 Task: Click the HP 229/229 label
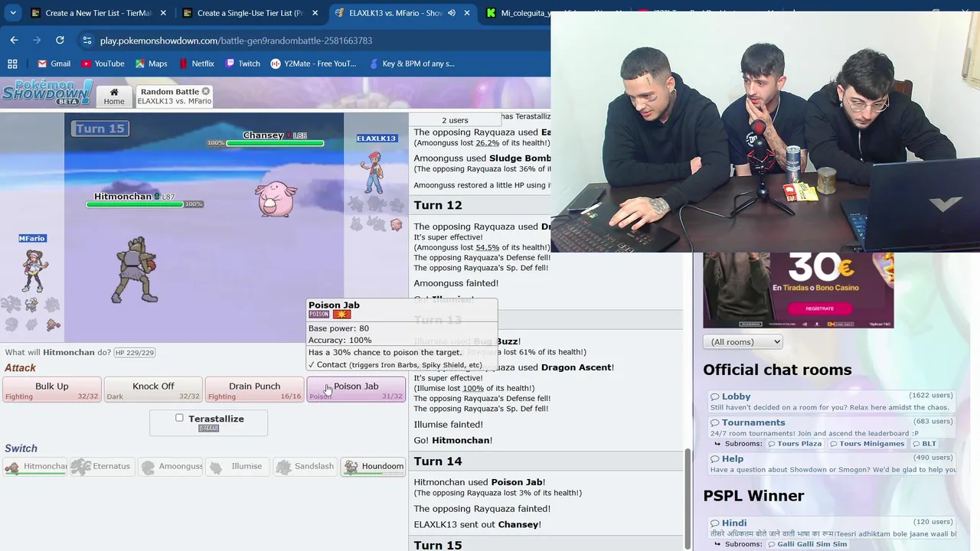(135, 353)
